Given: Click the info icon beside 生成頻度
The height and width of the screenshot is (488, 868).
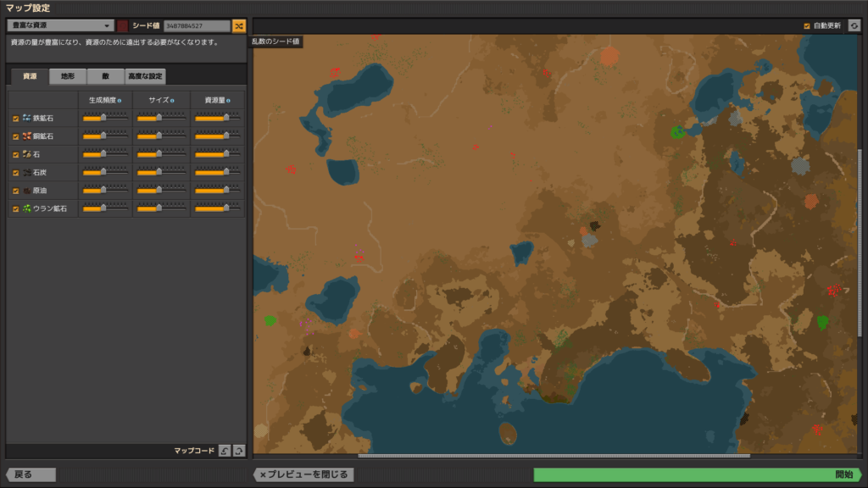Looking at the screenshot, I should [x=120, y=101].
